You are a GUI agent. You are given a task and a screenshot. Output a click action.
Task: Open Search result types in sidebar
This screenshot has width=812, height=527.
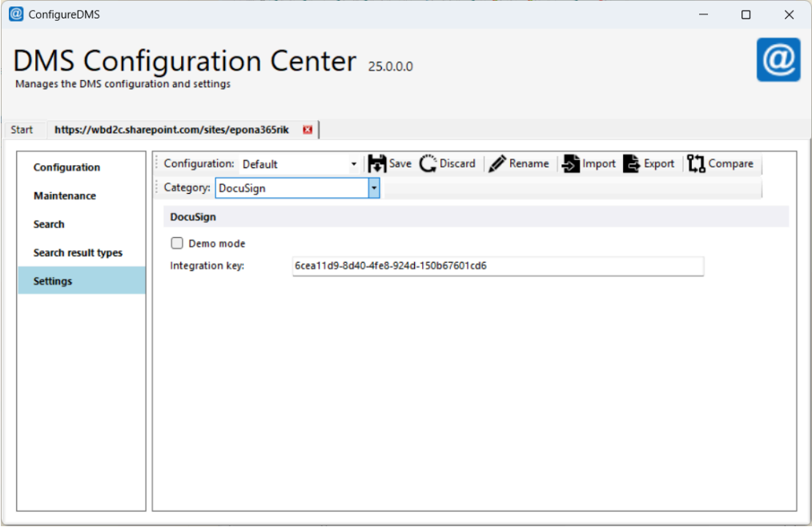point(78,253)
